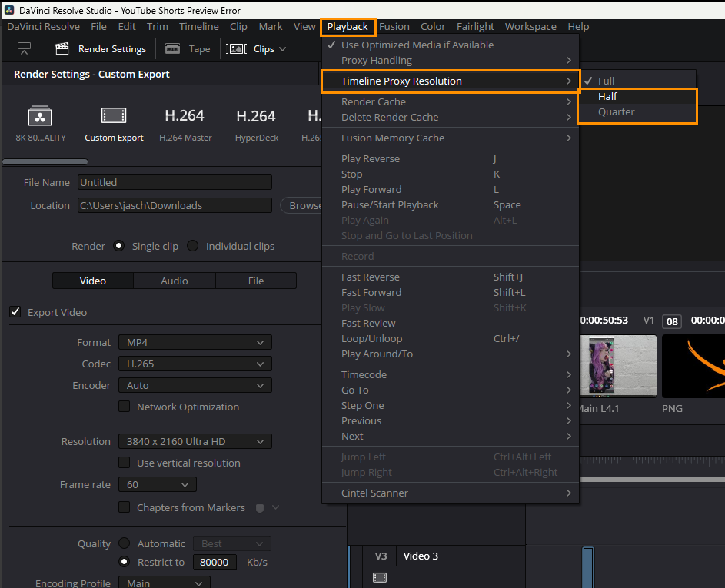725x588 pixels.
Task: Choose Half proxy resolution
Action: pyautogui.click(x=637, y=96)
